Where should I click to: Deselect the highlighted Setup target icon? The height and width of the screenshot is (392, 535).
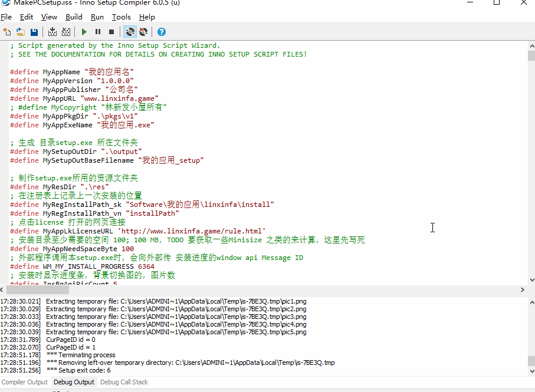[129, 32]
